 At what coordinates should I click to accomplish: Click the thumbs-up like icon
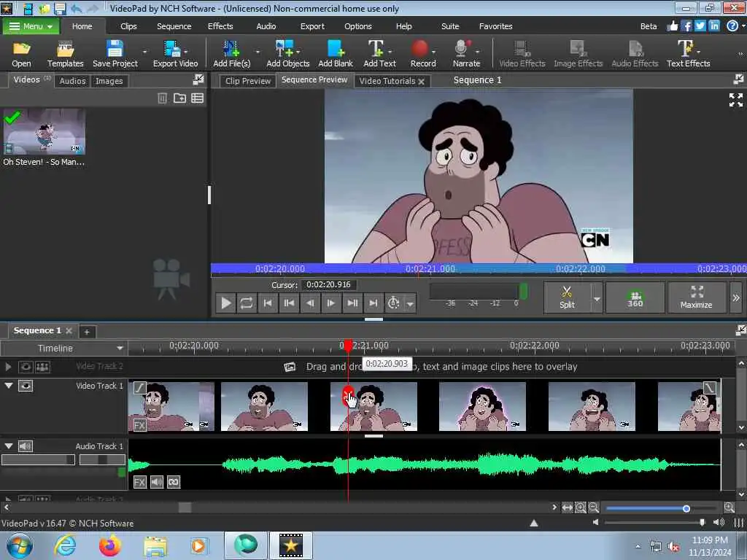coord(672,26)
